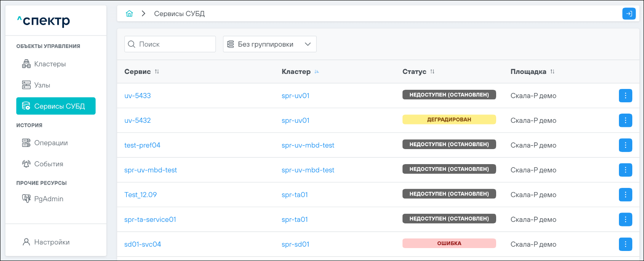This screenshot has height=261, width=644.
Task: Sort table by Статус column
Action: click(x=432, y=72)
